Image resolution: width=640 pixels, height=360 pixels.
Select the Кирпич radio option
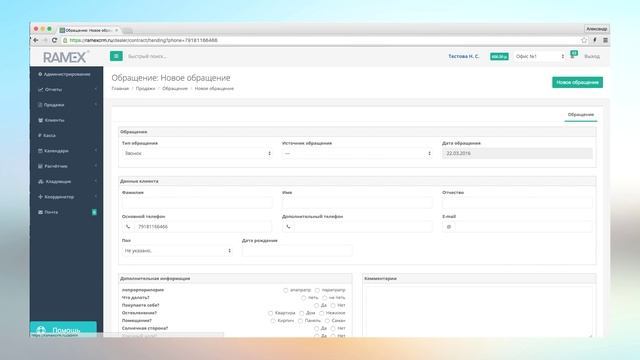tap(273, 321)
